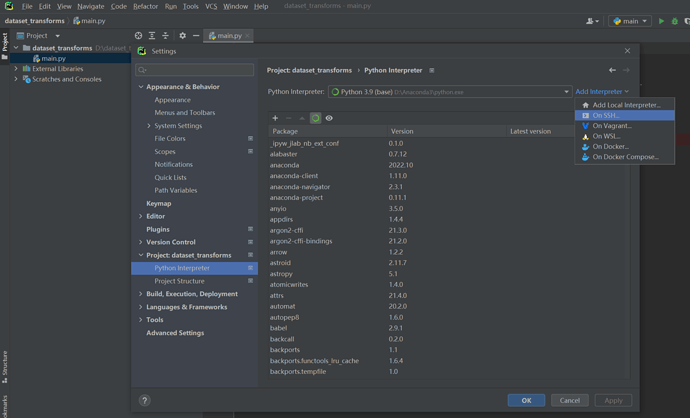This screenshot has width=690, height=418.
Task: Open the Python Interpreter dropdown
Action: (x=450, y=92)
